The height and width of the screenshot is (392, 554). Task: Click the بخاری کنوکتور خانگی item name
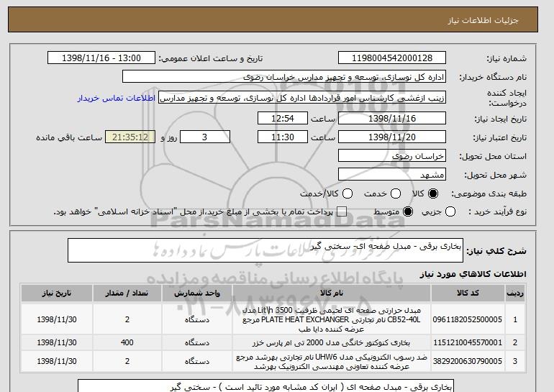(332, 342)
